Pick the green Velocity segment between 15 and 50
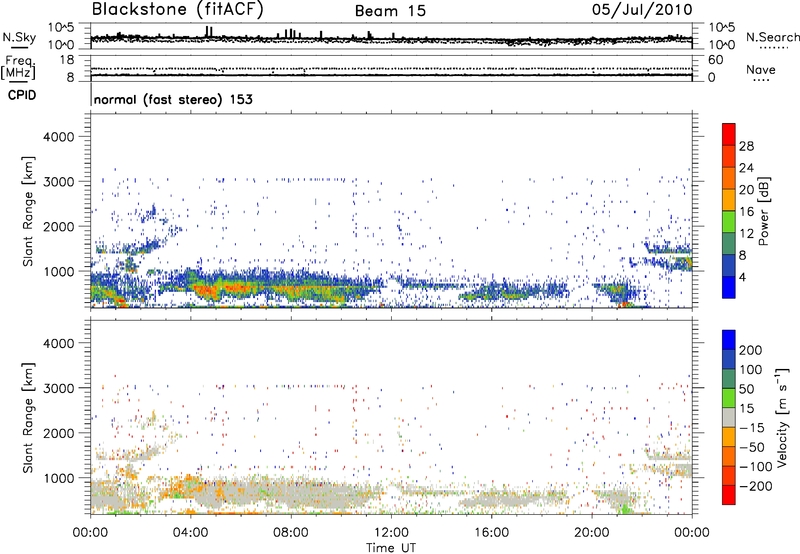 [729, 398]
